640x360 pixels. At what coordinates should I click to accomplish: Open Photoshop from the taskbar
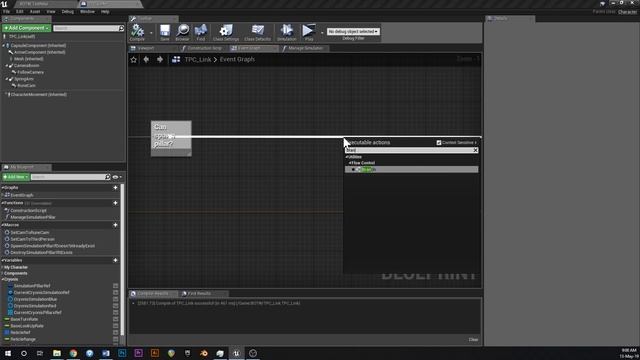coord(122,353)
